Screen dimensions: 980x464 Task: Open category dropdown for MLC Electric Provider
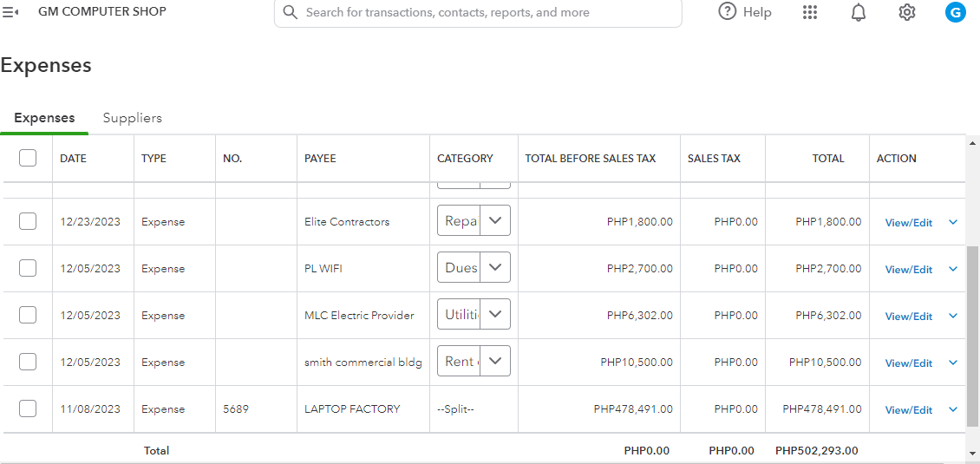495,314
